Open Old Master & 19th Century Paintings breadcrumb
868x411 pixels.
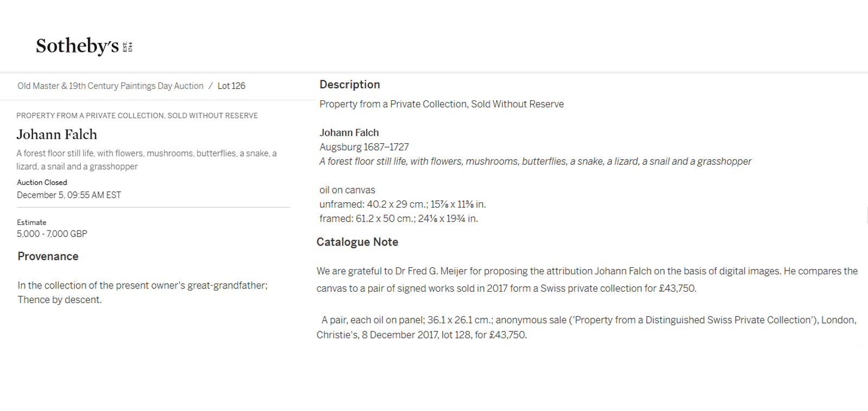coord(110,86)
